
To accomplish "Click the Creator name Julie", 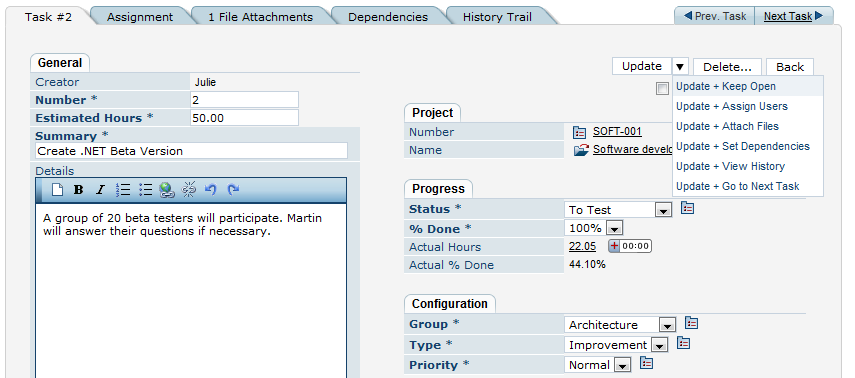I will pyautogui.click(x=206, y=82).
